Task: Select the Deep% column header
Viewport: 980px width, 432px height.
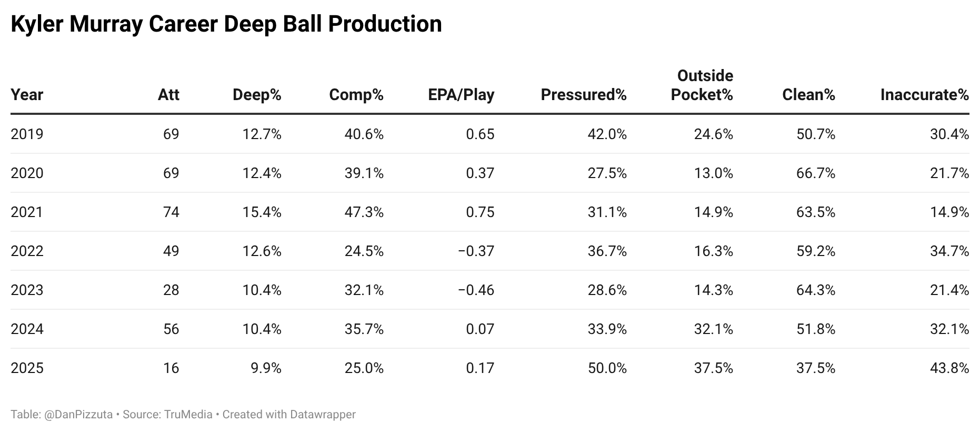Action: click(x=257, y=95)
